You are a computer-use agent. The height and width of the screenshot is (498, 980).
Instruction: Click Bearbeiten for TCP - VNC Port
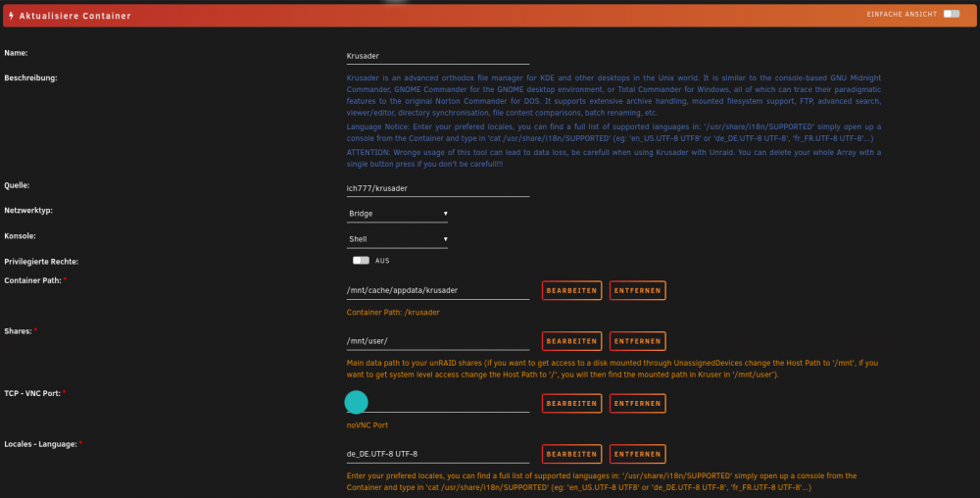572,404
